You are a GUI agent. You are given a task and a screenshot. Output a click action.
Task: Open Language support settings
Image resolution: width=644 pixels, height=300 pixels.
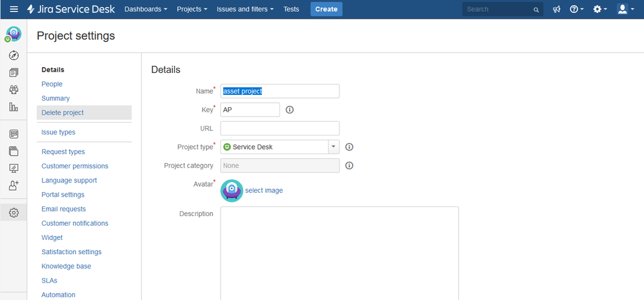click(x=70, y=180)
